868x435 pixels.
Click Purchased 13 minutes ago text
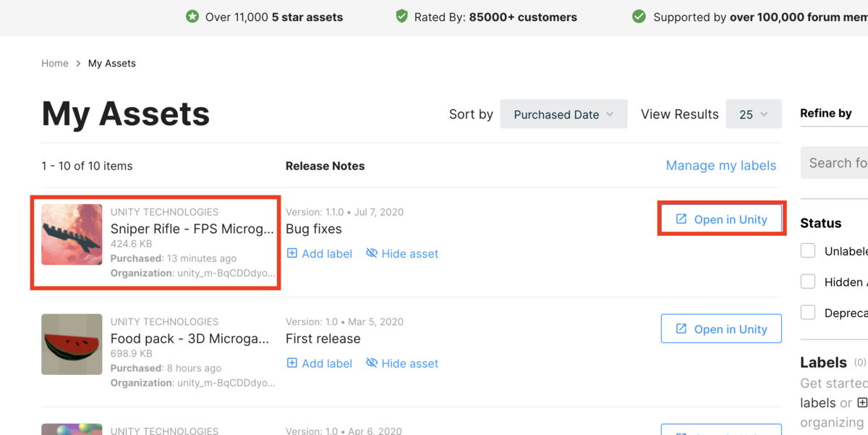pos(174,258)
